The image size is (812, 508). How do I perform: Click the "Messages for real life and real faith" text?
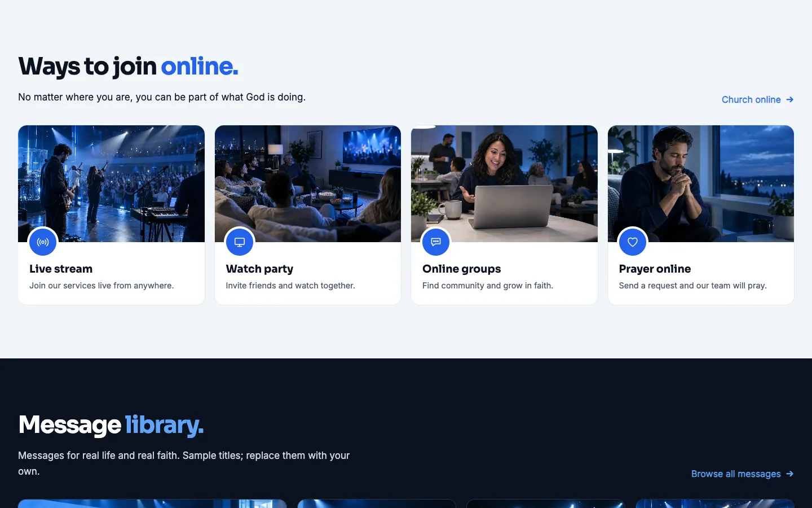click(x=184, y=463)
